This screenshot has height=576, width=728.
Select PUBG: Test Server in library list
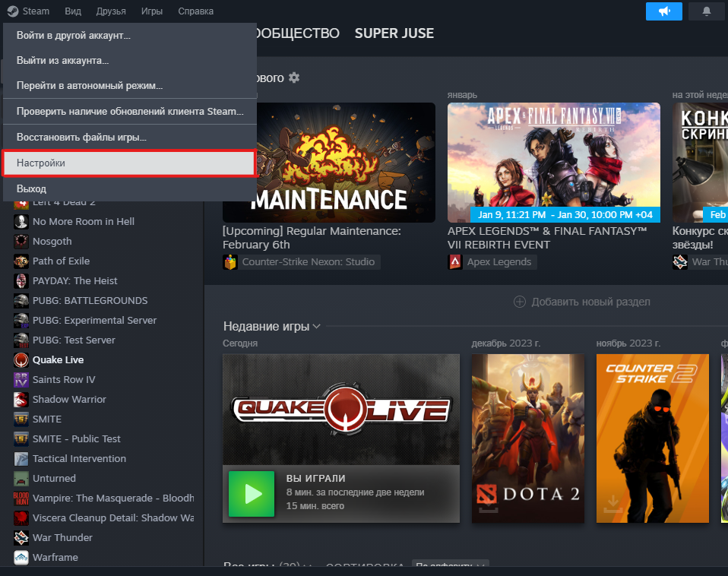(x=74, y=340)
